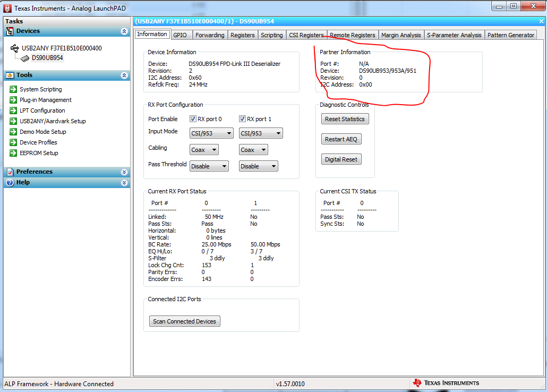
Task: Expand the Help section
Action: [x=124, y=183]
